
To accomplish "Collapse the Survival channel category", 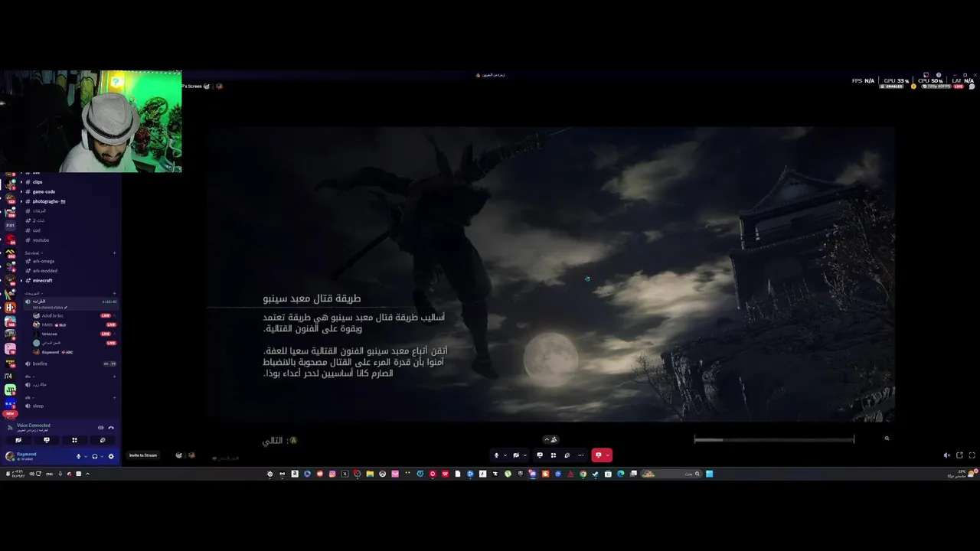I will [34, 253].
